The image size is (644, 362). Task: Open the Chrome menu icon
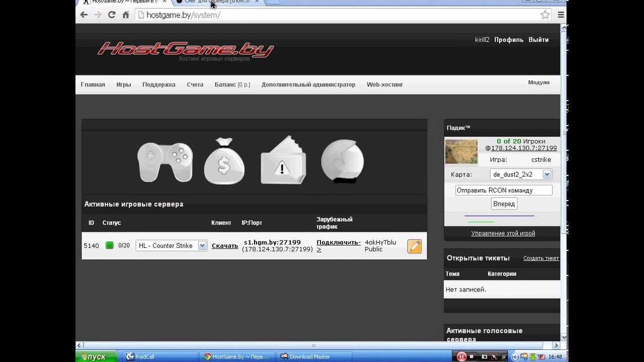[x=561, y=15]
